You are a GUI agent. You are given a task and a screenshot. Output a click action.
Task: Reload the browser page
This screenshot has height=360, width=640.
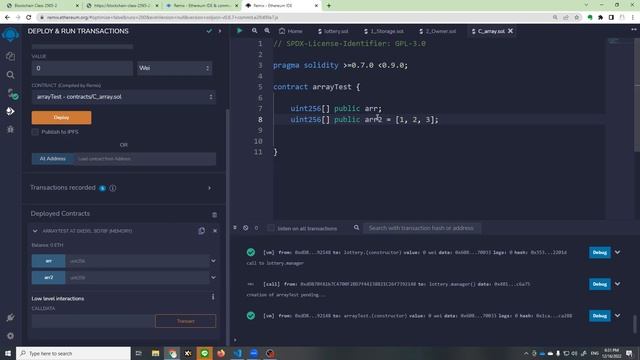pyautogui.click(x=29, y=18)
